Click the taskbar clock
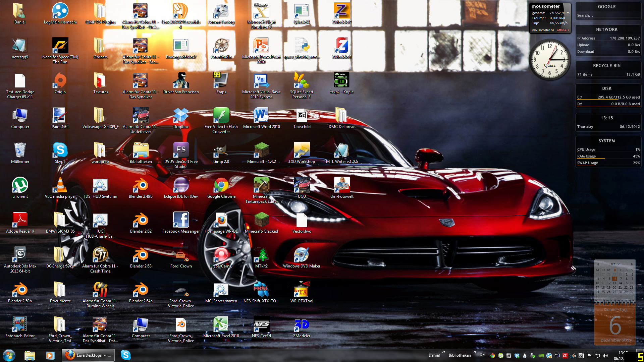Screen dimensions: 644x362 (x=621, y=356)
